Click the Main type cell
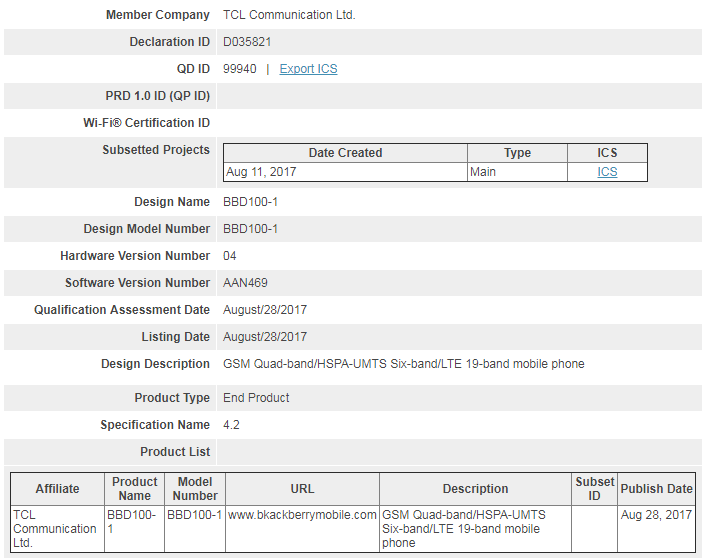The height and width of the screenshot is (558, 703). point(517,172)
